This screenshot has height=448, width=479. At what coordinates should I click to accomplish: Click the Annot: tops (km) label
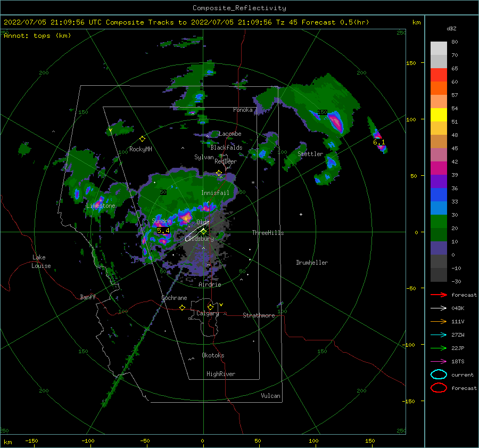(x=37, y=36)
